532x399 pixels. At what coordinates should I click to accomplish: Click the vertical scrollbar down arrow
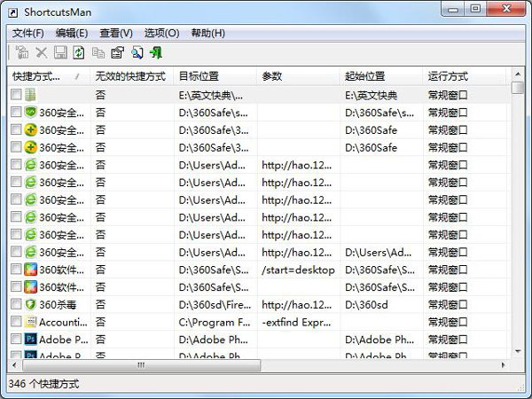(x=518, y=351)
